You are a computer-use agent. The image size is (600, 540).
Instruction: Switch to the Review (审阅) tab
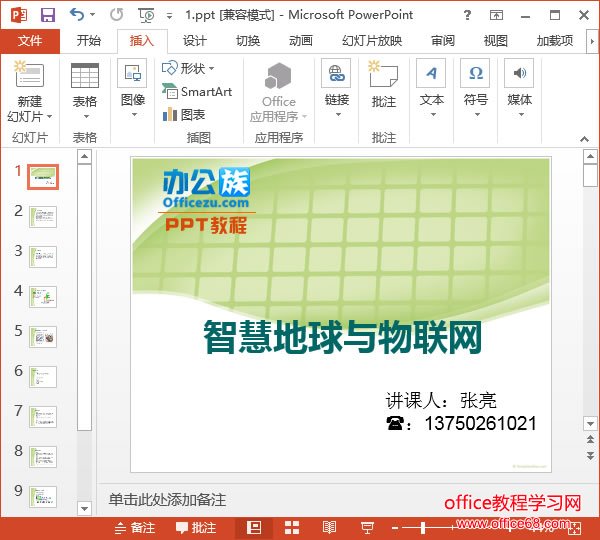443,41
